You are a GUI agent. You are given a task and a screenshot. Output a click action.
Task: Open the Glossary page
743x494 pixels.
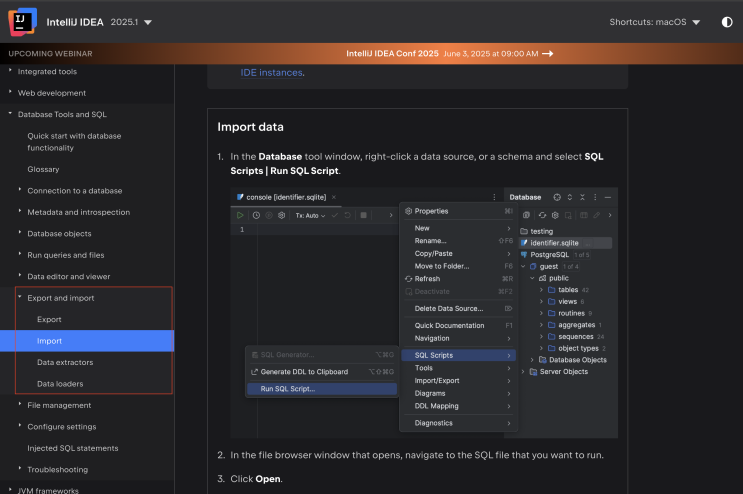[x=43, y=169]
